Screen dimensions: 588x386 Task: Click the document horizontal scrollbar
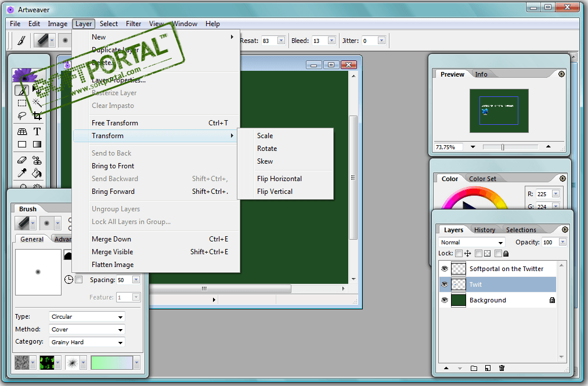point(219,288)
